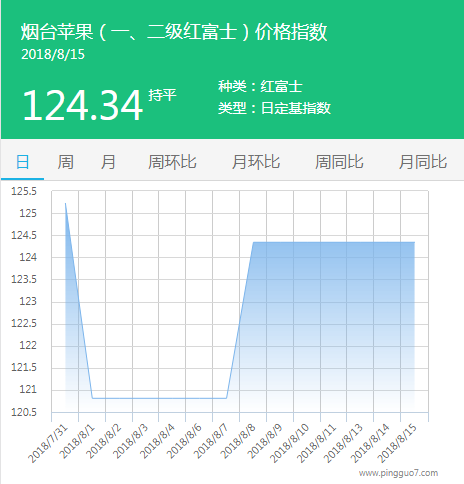
Task: Switch to the 周 weekly tab
Action: [x=65, y=162]
